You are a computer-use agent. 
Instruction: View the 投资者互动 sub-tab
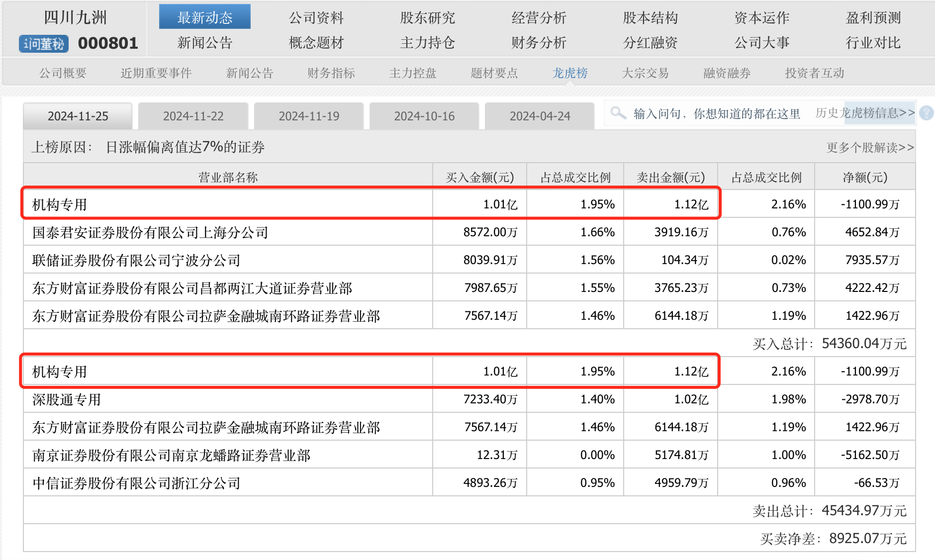coord(814,73)
